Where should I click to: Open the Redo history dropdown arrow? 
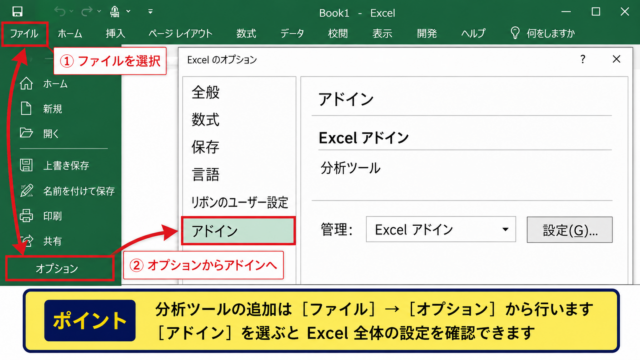coord(99,11)
